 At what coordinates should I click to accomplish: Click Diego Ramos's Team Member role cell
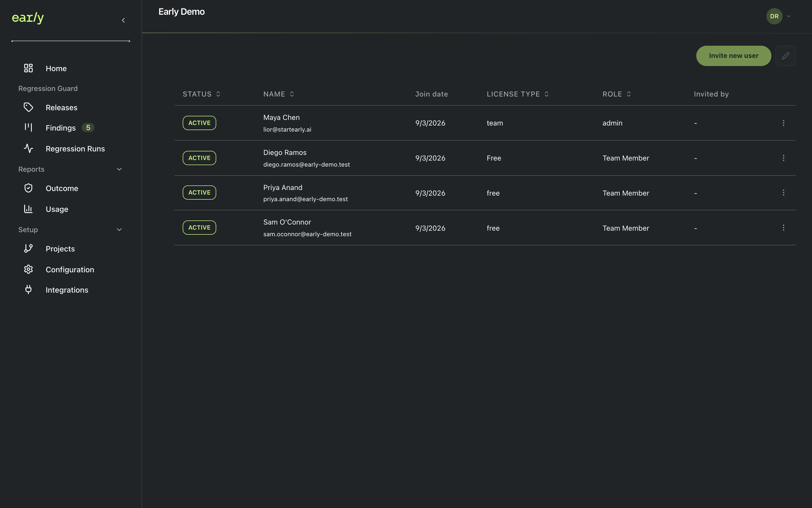point(626,158)
